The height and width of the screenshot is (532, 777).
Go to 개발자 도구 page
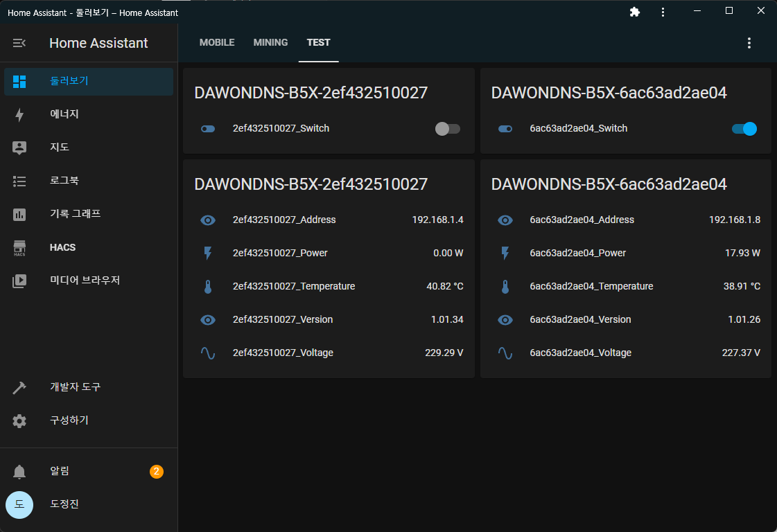click(x=89, y=387)
